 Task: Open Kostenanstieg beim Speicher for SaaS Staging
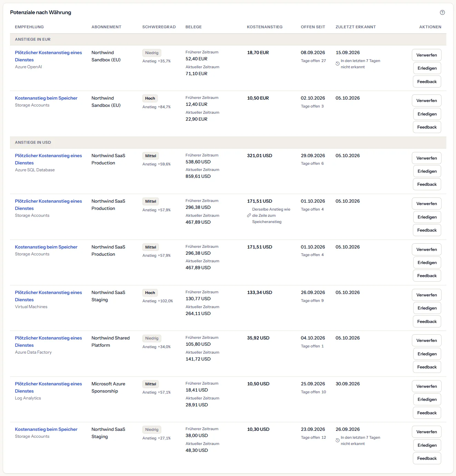46,429
